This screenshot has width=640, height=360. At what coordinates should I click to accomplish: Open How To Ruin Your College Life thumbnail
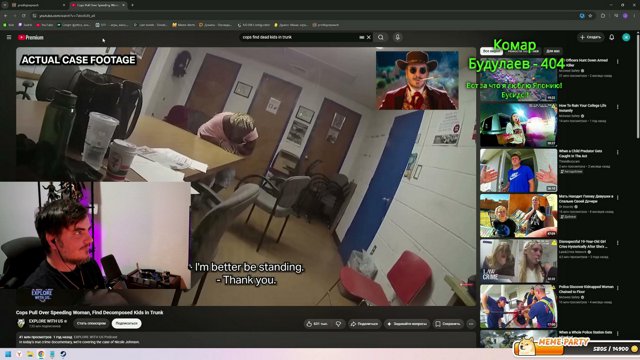[x=518, y=125]
